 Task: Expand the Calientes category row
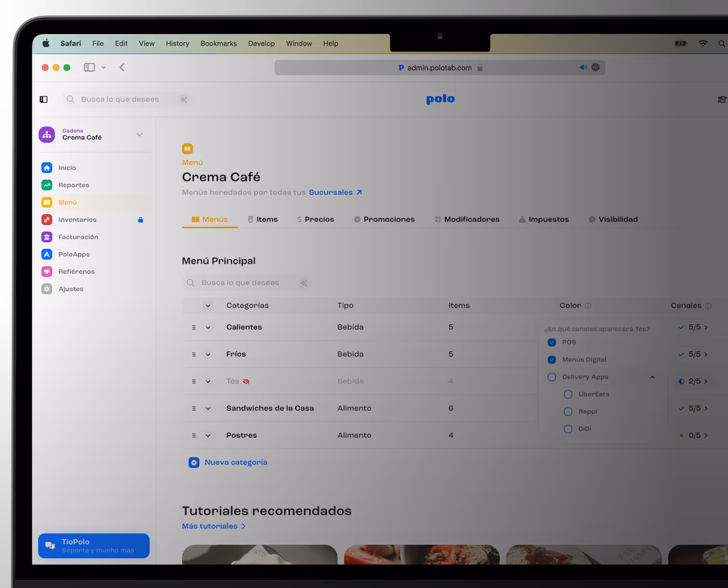(x=208, y=327)
